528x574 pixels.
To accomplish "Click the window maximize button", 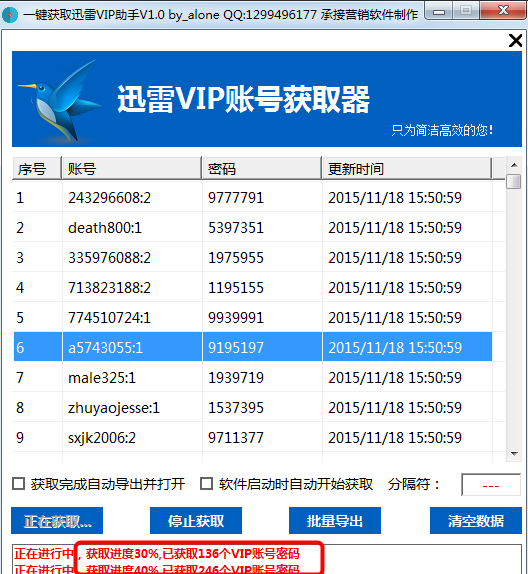I will (466, 11).
